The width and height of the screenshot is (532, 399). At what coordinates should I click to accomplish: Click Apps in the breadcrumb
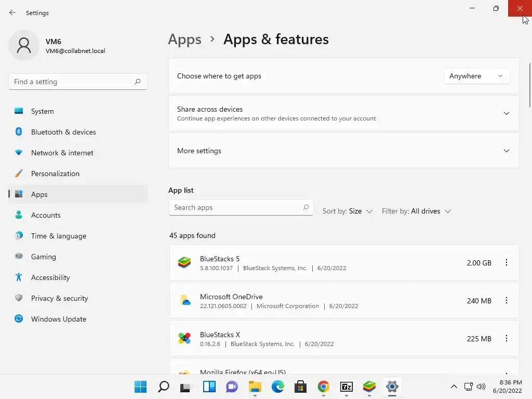[x=184, y=39]
